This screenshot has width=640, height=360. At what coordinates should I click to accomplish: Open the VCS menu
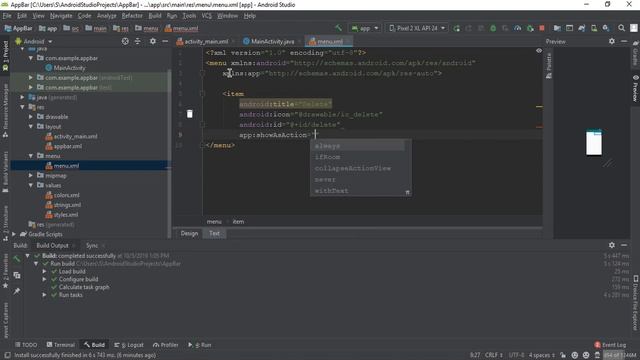(207, 16)
